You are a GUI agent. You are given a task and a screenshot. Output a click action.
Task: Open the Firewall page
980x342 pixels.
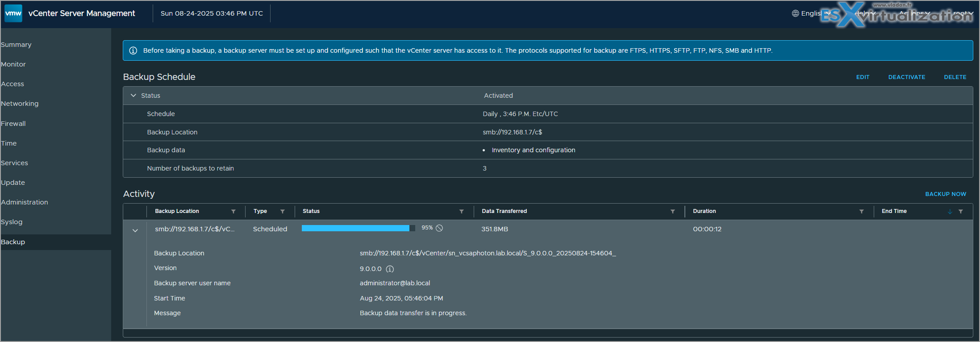(x=13, y=124)
